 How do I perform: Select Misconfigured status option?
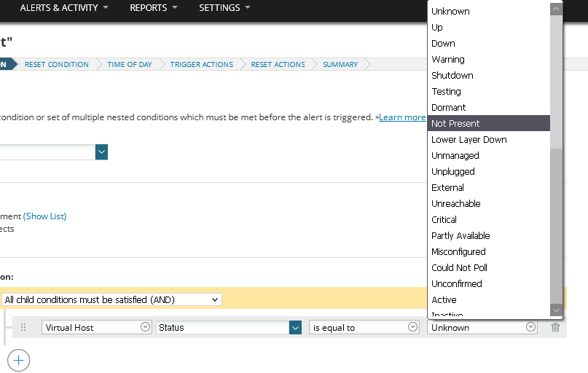click(x=489, y=251)
